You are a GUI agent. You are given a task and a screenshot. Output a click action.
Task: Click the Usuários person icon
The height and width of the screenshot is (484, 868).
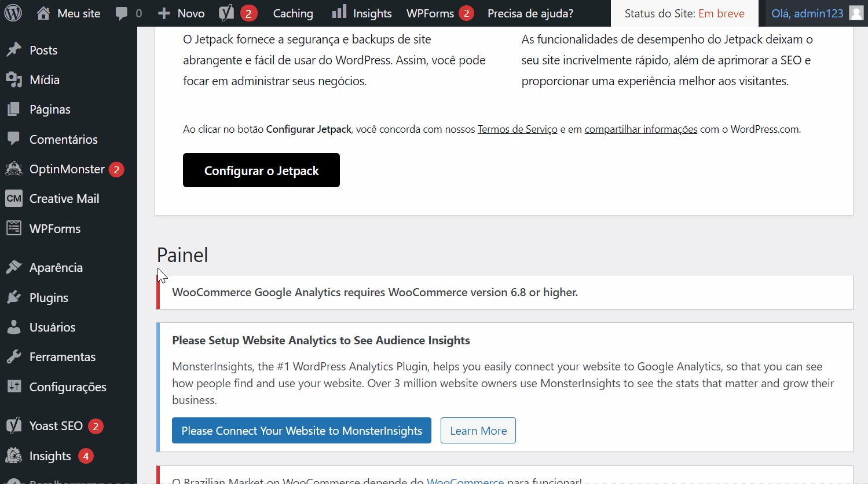point(14,327)
